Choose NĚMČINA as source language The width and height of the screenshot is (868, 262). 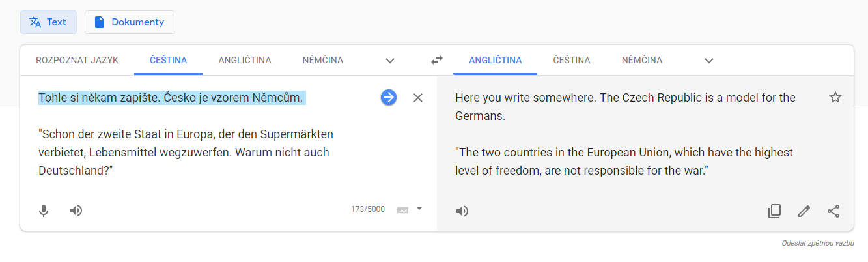[x=323, y=60]
